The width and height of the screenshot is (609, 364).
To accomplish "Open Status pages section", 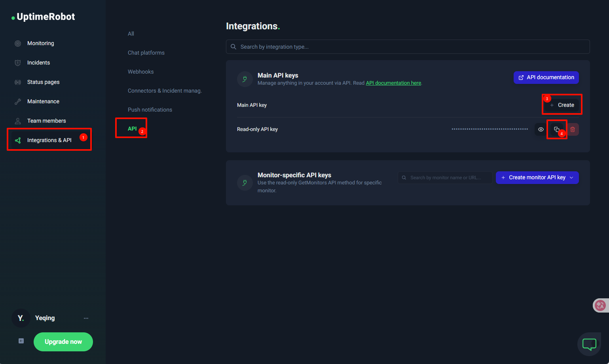I will (43, 82).
